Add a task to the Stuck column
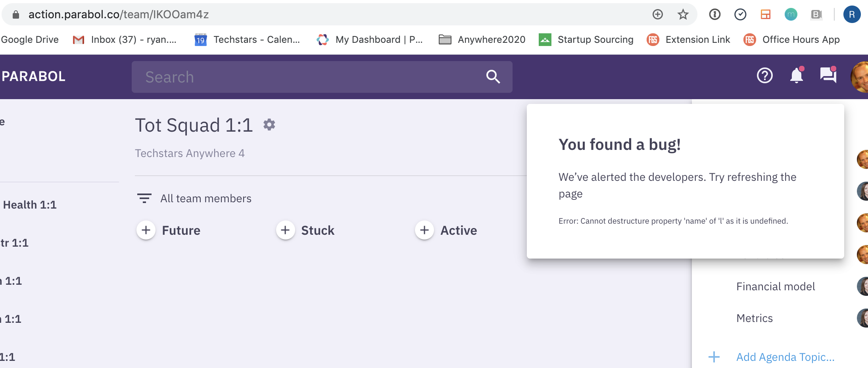868x368 pixels. (285, 230)
